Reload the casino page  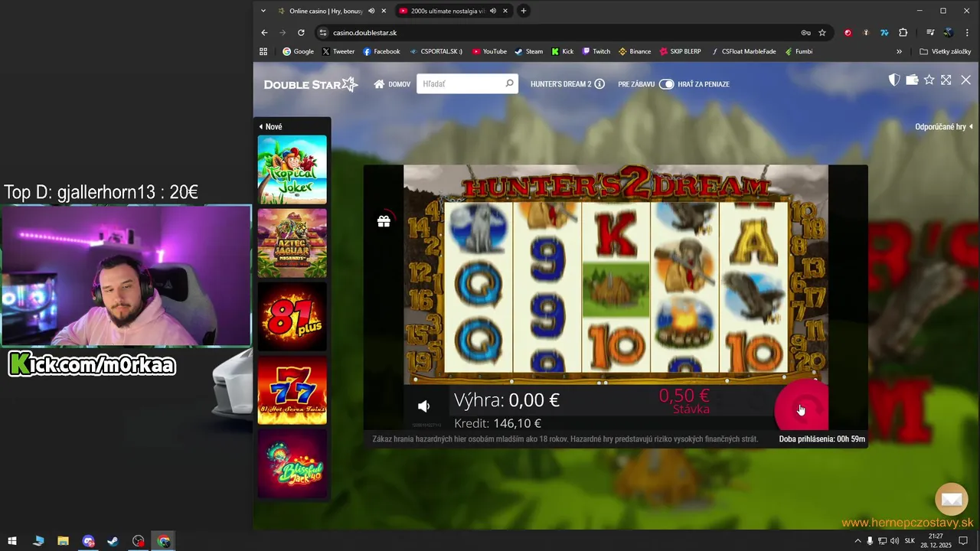pyautogui.click(x=301, y=33)
